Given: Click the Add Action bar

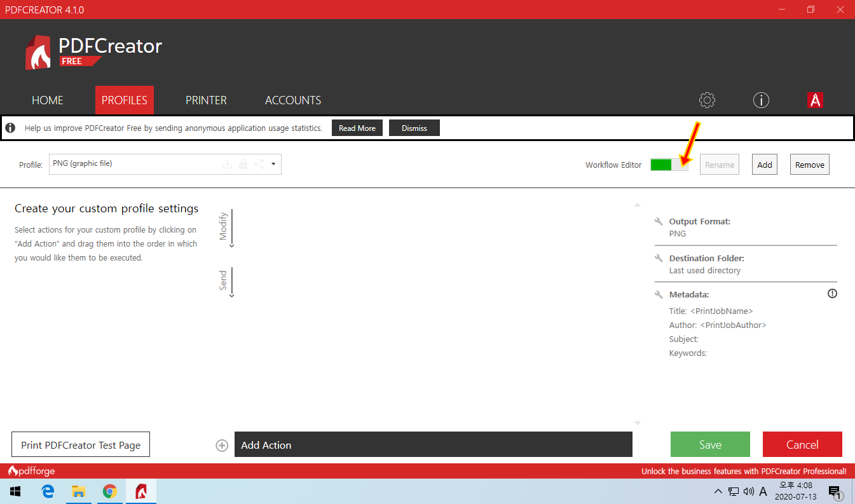Looking at the screenshot, I should click(x=434, y=445).
